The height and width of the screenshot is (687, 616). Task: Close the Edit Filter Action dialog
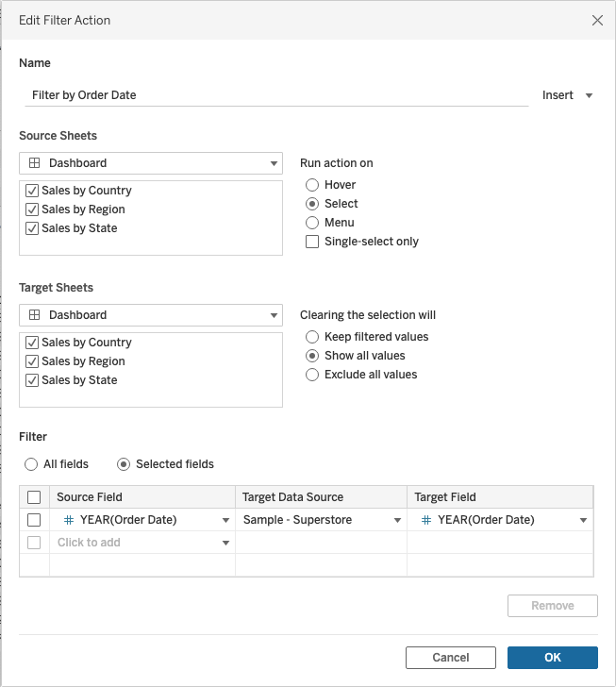click(x=596, y=20)
